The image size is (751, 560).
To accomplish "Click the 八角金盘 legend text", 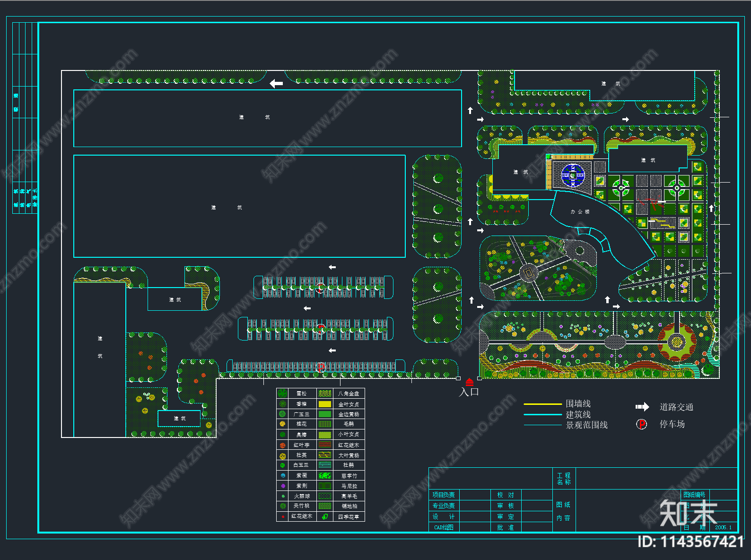I will (x=349, y=394).
